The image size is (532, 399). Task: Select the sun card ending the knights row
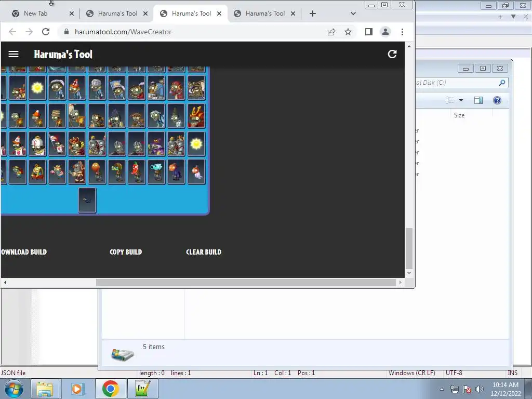196,144
